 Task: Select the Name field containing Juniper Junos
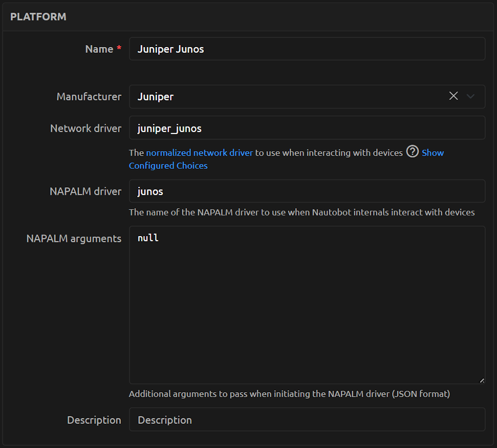(307, 48)
